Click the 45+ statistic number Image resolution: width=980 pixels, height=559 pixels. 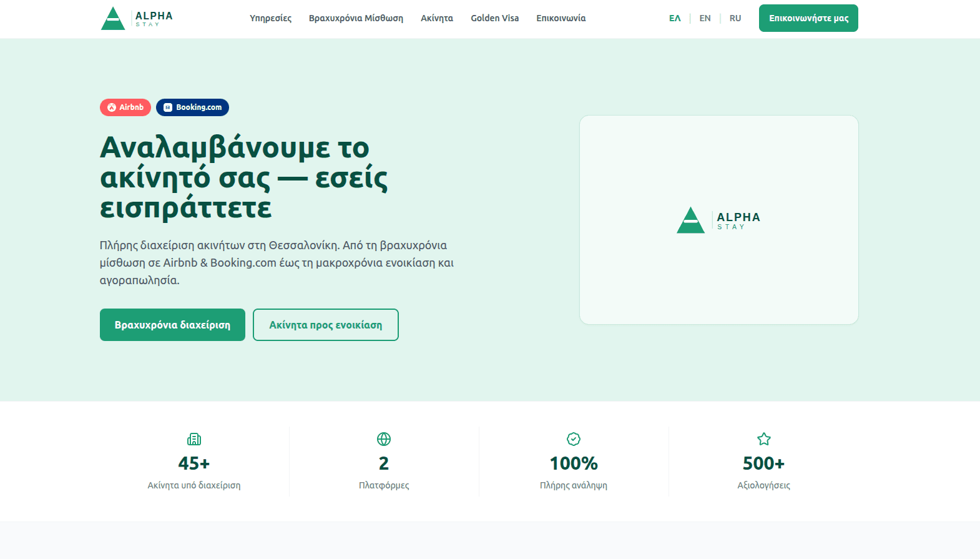click(194, 463)
